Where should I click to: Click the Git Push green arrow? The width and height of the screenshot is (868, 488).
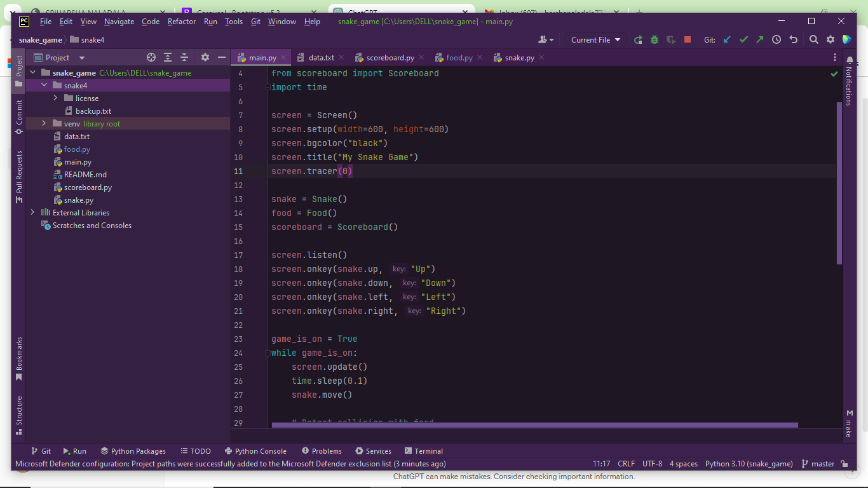click(x=760, y=39)
